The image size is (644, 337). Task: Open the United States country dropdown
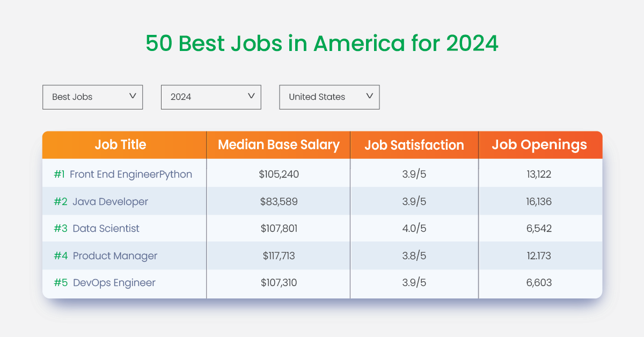coord(329,97)
